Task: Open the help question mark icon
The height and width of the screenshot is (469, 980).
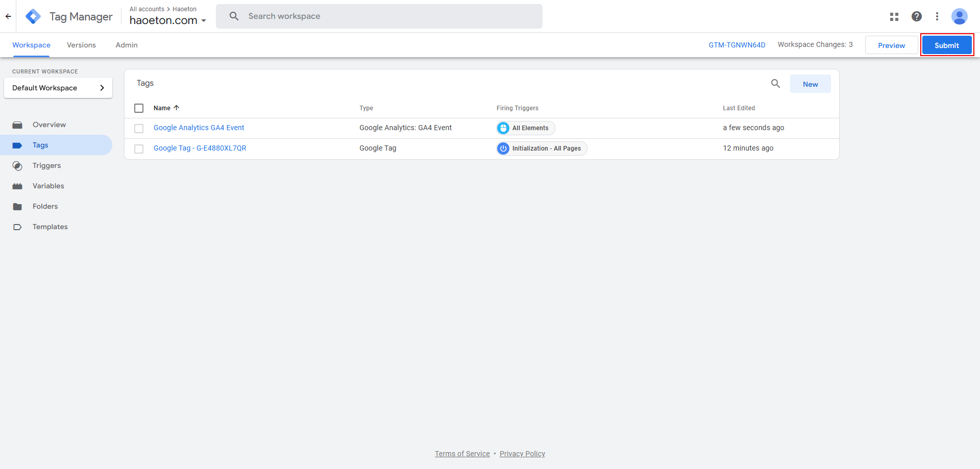Action: coord(917,16)
